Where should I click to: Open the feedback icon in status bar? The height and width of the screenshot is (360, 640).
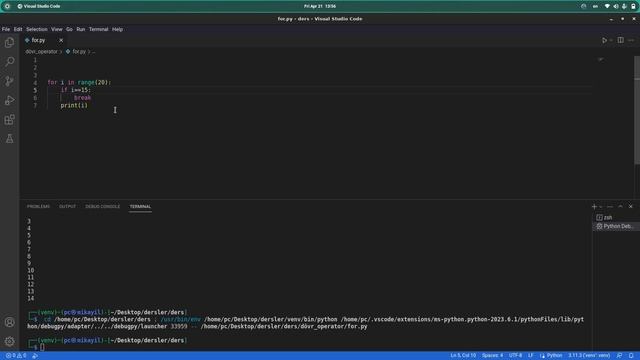coord(620,356)
